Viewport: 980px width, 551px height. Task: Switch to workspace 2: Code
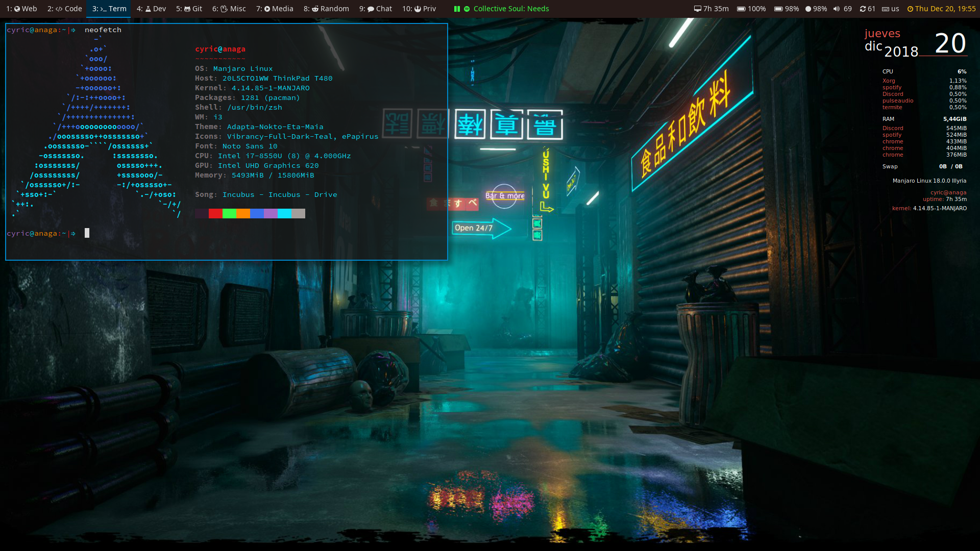(64, 9)
